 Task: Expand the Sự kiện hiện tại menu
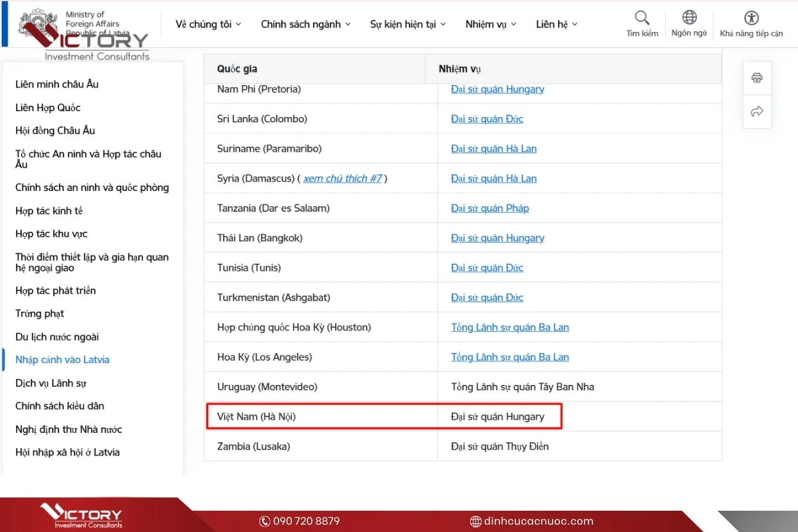pyautogui.click(x=408, y=24)
